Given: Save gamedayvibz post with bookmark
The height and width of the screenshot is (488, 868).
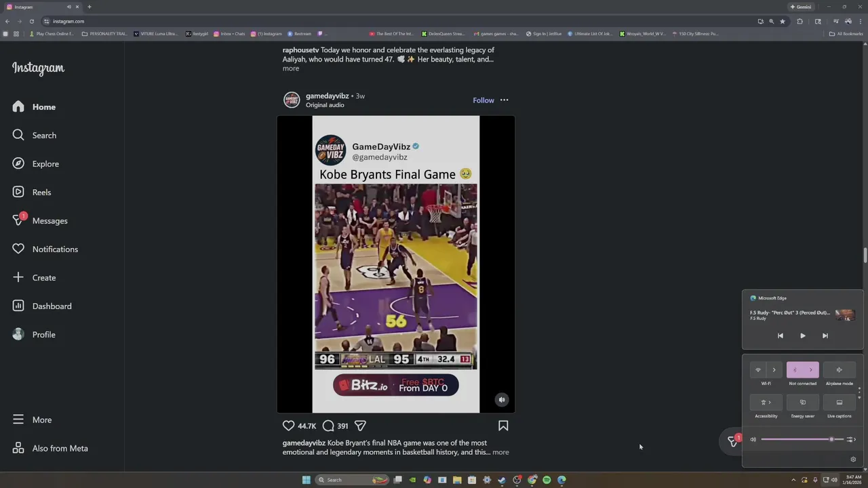Looking at the screenshot, I should pyautogui.click(x=503, y=426).
